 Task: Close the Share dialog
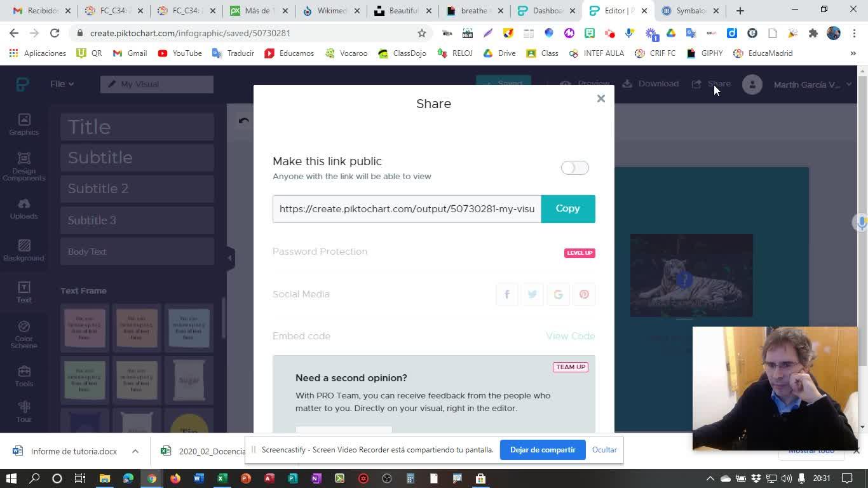[600, 98]
